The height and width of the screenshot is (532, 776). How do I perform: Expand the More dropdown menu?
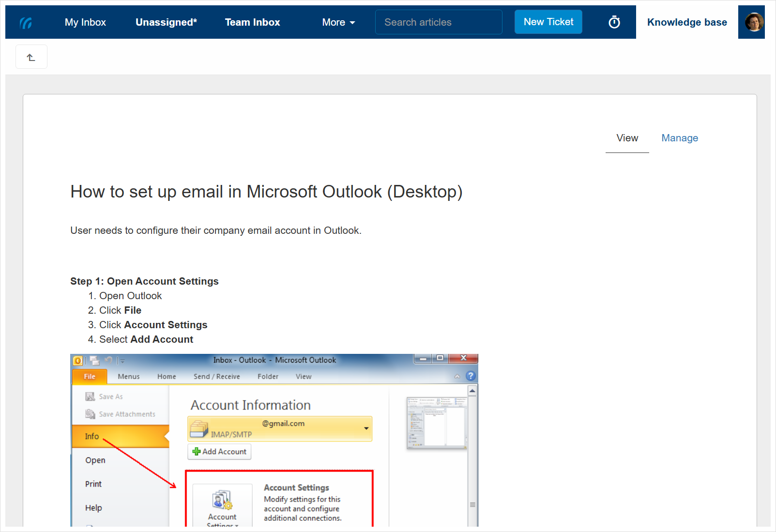(x=338, y=22)
